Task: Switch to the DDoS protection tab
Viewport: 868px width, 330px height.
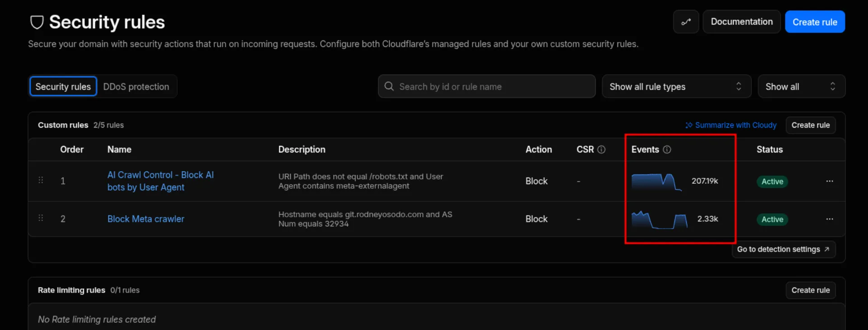Action: pos(136,86)
